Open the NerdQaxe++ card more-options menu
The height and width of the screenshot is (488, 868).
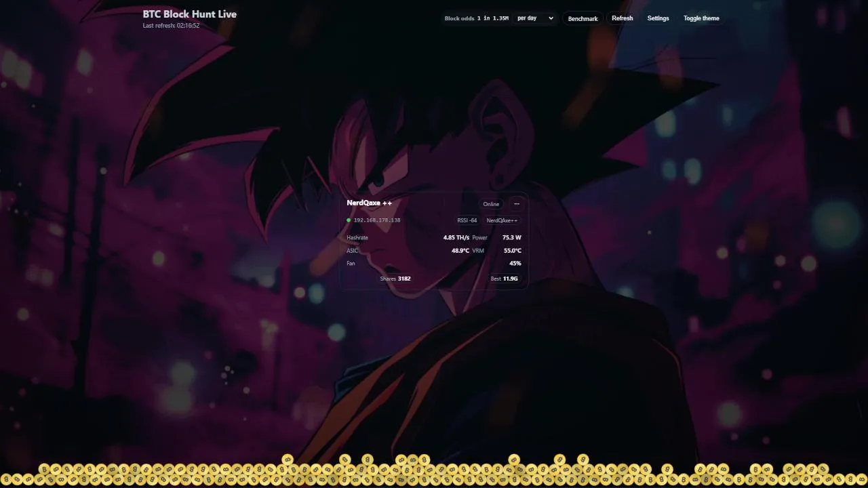[517, 204]
